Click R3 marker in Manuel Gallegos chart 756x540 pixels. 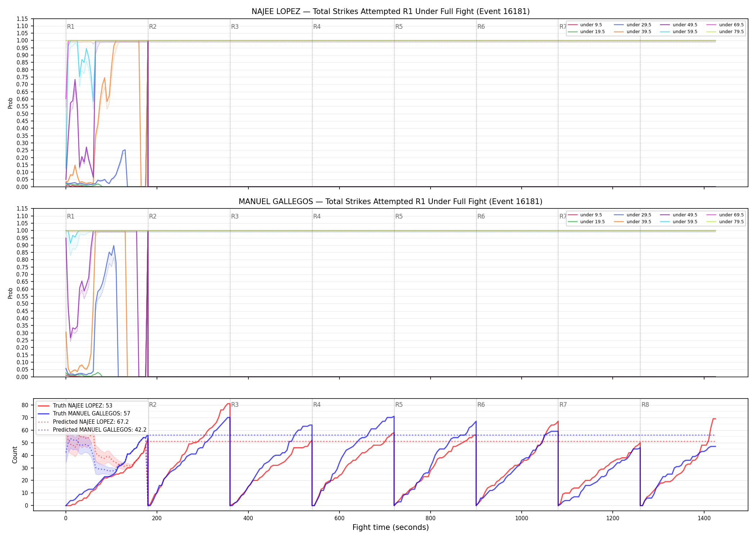(235, 216)
